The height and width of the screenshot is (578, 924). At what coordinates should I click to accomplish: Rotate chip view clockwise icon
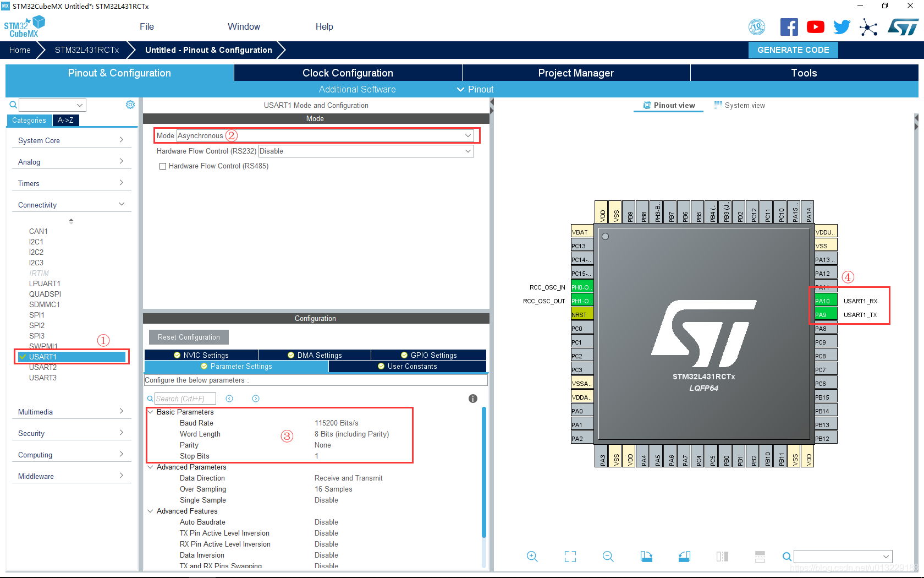tap(646, 557)
